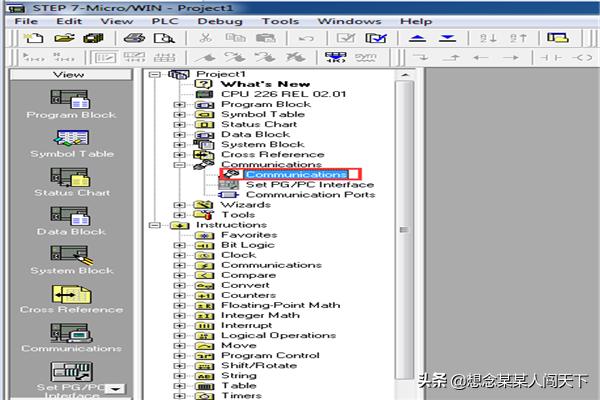Expand the Wizards tree node
The height and width of the screenshot is (400, 600).
point(179,205)
